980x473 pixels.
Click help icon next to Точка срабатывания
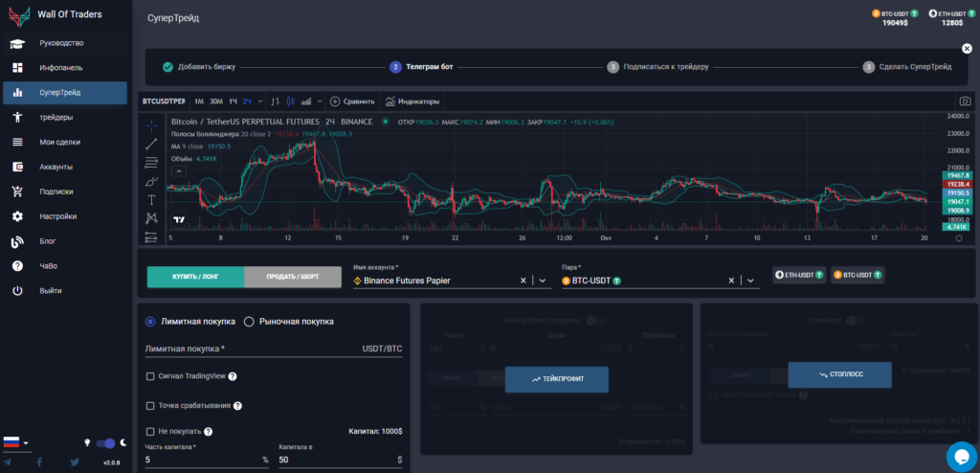click(237, 405)
